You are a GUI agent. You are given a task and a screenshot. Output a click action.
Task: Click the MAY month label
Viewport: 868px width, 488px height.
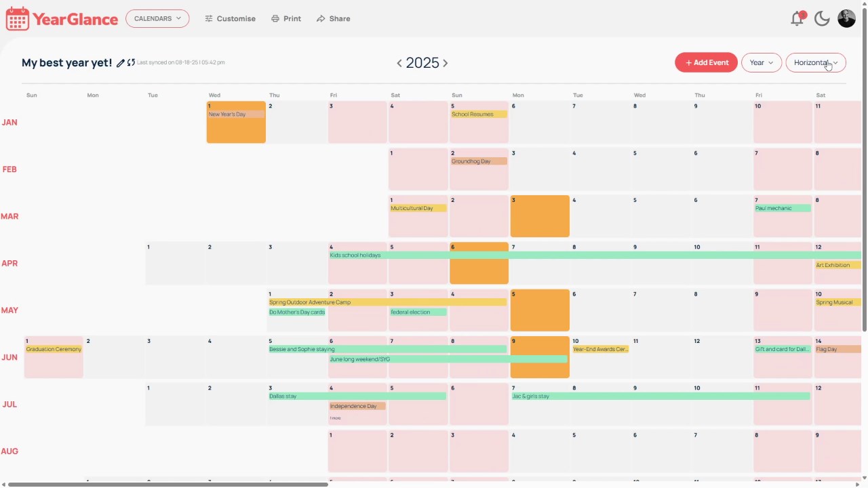[x=9, y=310]
